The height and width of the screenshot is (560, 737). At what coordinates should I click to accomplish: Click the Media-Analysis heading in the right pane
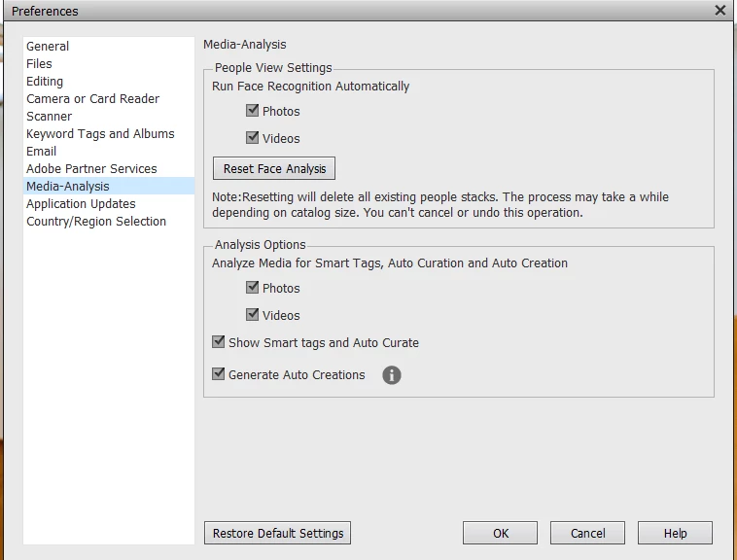[x=244, y=44]
